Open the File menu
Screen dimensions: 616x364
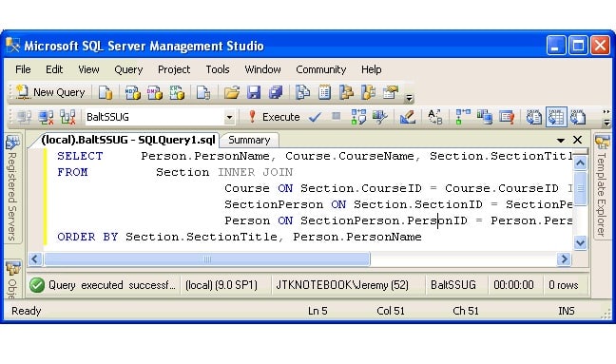(x=23, y=69)
